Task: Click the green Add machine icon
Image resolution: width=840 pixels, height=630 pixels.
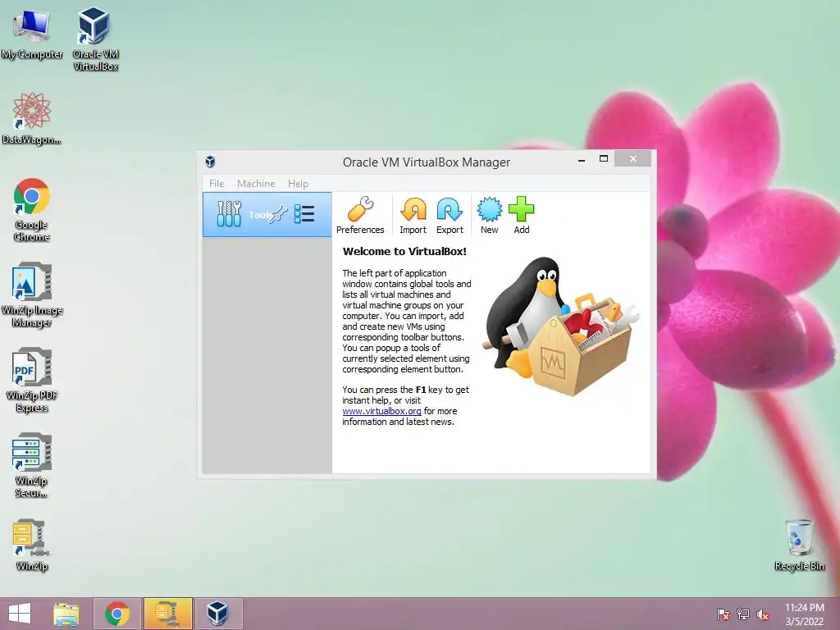Action: coord(521,216)
